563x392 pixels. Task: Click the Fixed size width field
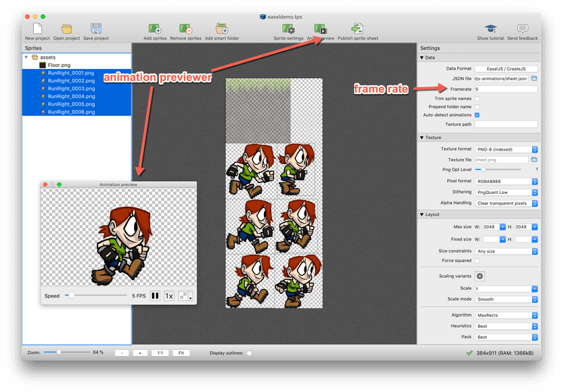coord(491,239)
